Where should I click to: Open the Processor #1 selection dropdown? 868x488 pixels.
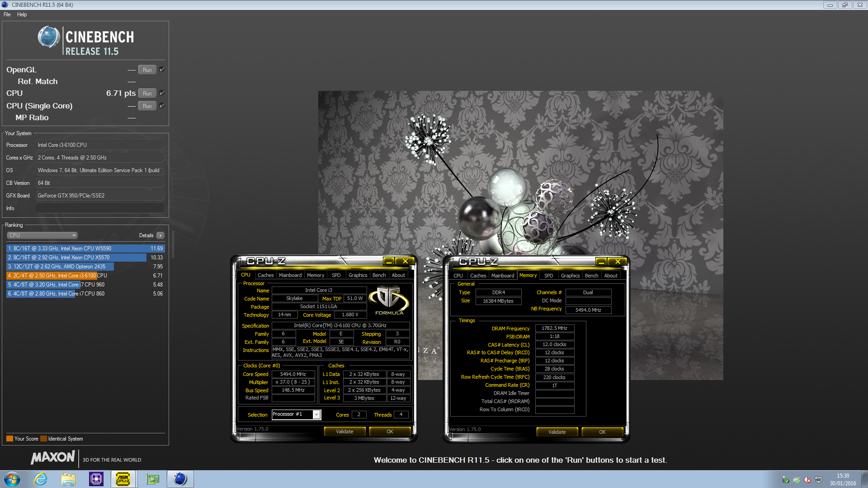pos(296,414)
